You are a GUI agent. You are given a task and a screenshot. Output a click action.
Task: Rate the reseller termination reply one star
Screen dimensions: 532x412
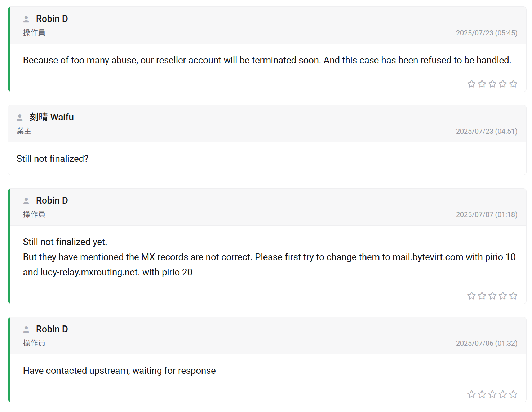471,84
